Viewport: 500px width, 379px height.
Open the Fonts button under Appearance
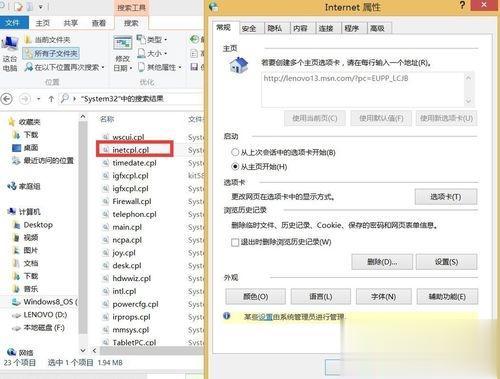(383, 296)
